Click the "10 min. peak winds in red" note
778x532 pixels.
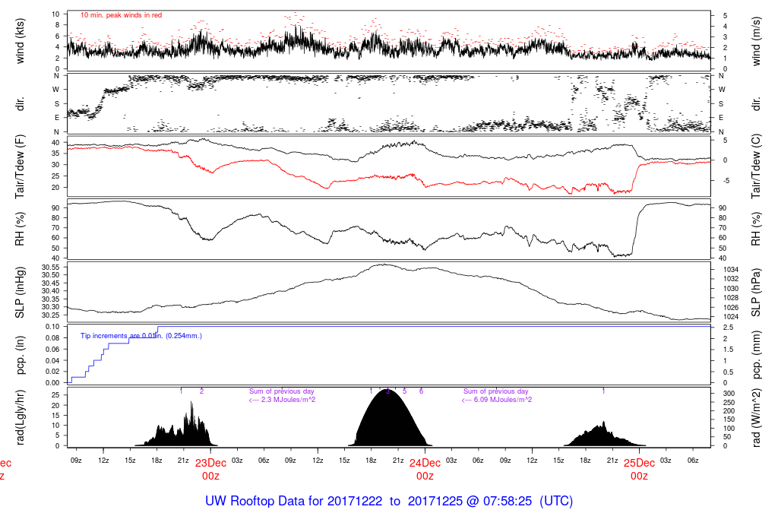pyautogui.click(x=121, y=15)
